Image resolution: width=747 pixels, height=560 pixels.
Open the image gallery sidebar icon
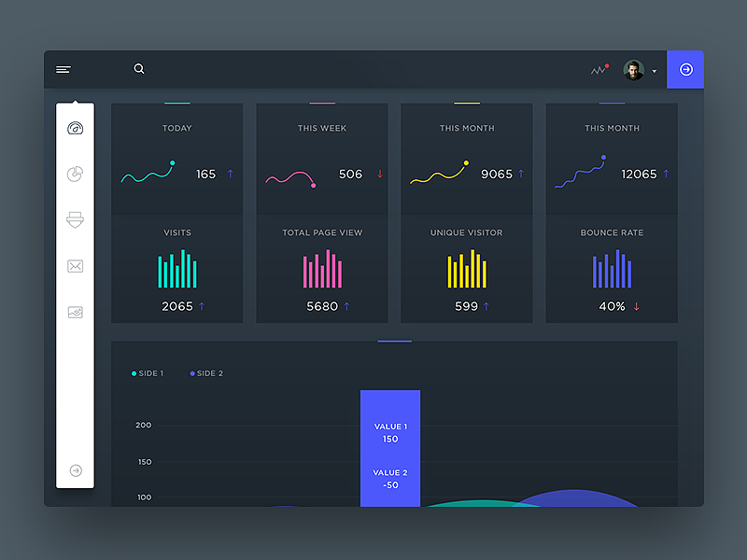click(x=76, y=312)
